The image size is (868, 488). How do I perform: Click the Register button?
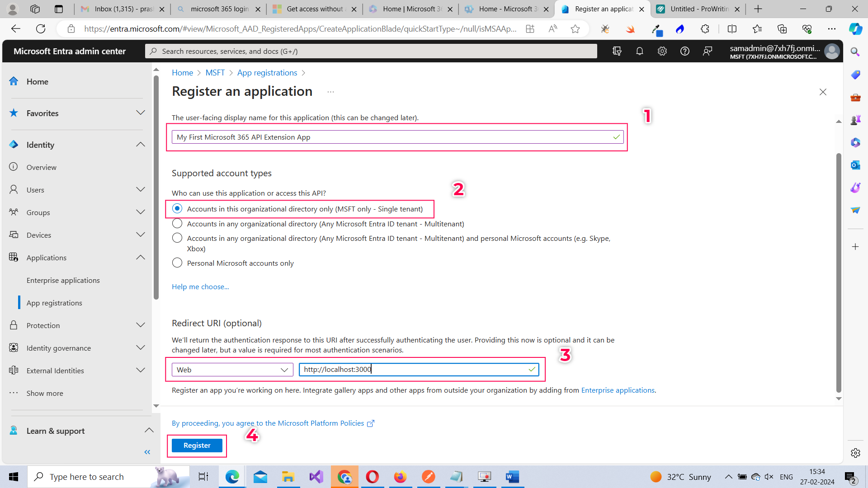pos(197,445)
